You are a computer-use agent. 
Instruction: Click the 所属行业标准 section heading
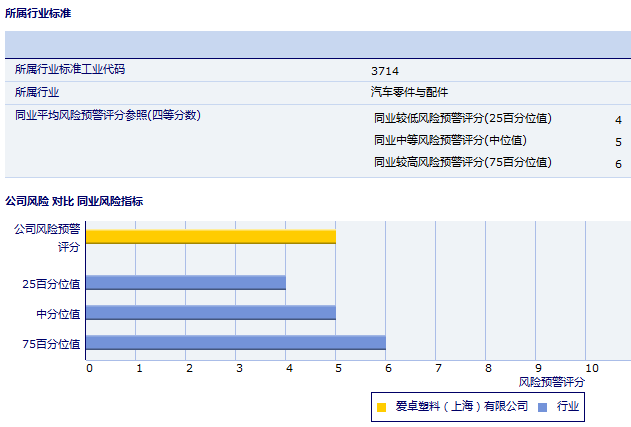coord(38,14)
